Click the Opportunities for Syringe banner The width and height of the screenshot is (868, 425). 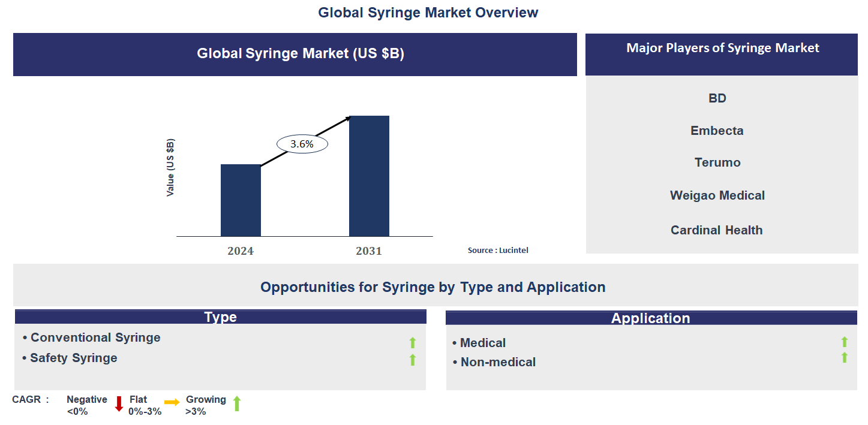coord(433,287)
